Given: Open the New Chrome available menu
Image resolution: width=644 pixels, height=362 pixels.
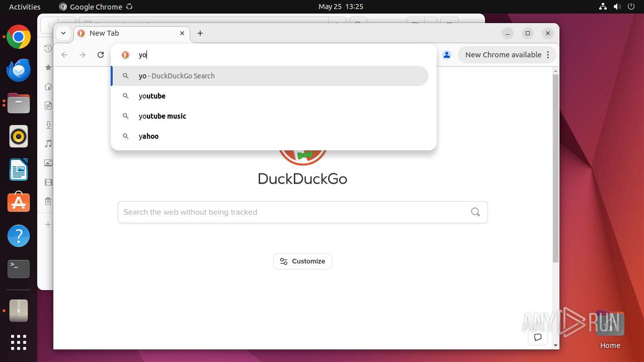Looking at the screenshot, I should point(507,55).
